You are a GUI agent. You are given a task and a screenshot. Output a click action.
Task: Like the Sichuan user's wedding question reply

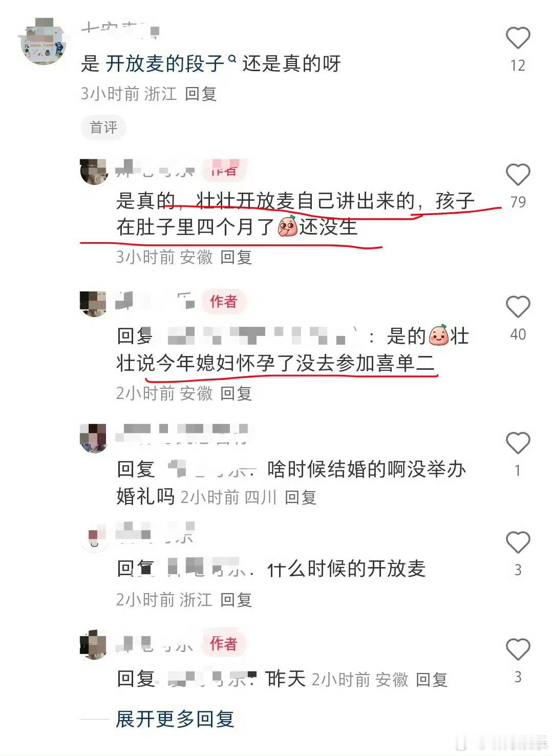(518, 443)
